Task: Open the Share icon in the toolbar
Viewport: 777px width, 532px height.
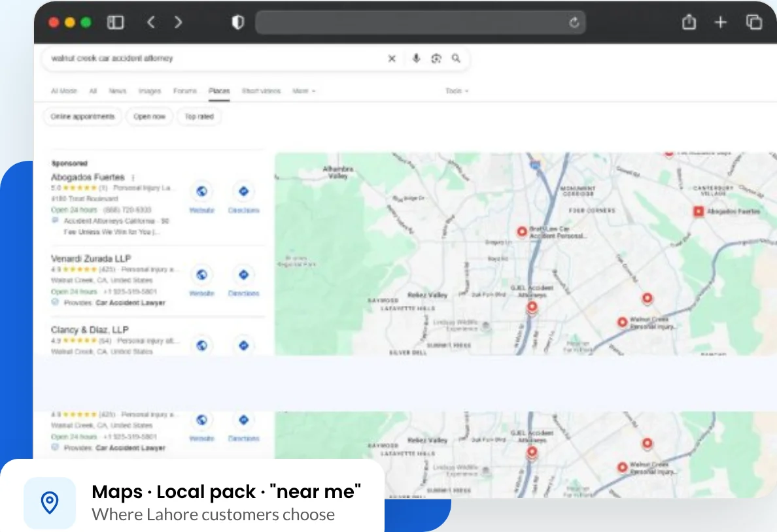Action: pos(689,22)
